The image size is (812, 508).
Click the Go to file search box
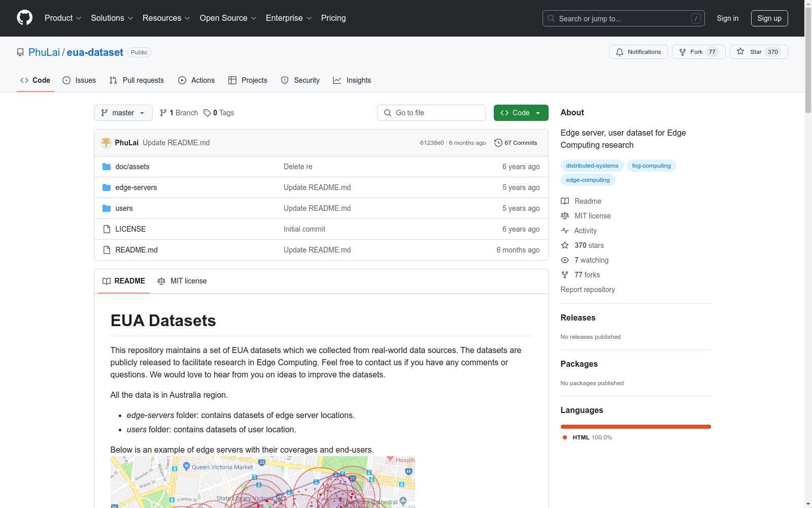431,113
